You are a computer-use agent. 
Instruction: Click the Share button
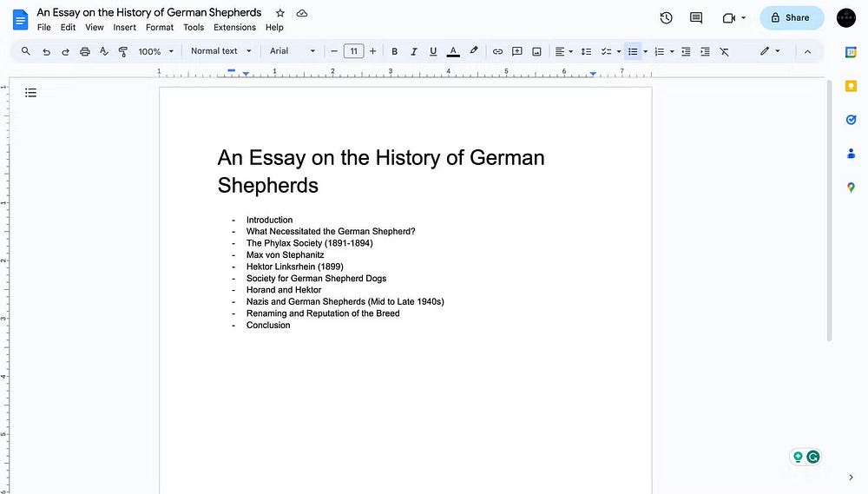[x=791, y=17]
